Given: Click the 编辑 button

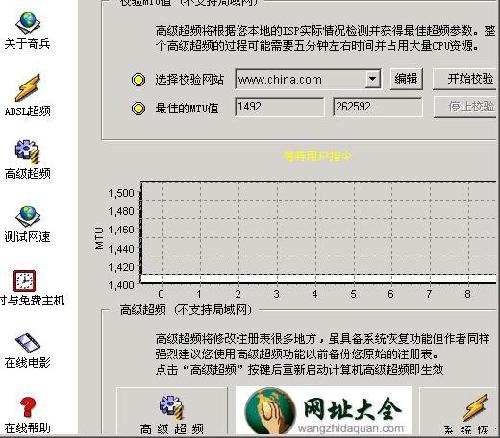Looking at the screenshot, I should point(406,79).
